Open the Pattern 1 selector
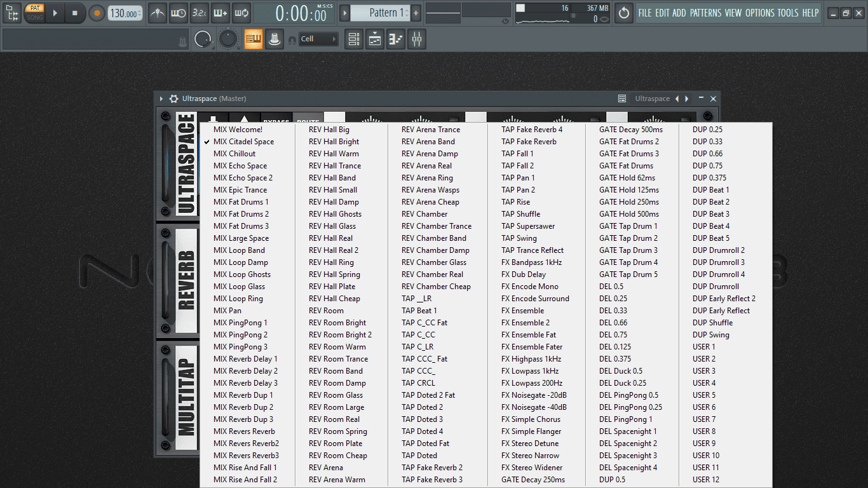868x488 pixels. [380, 13]
